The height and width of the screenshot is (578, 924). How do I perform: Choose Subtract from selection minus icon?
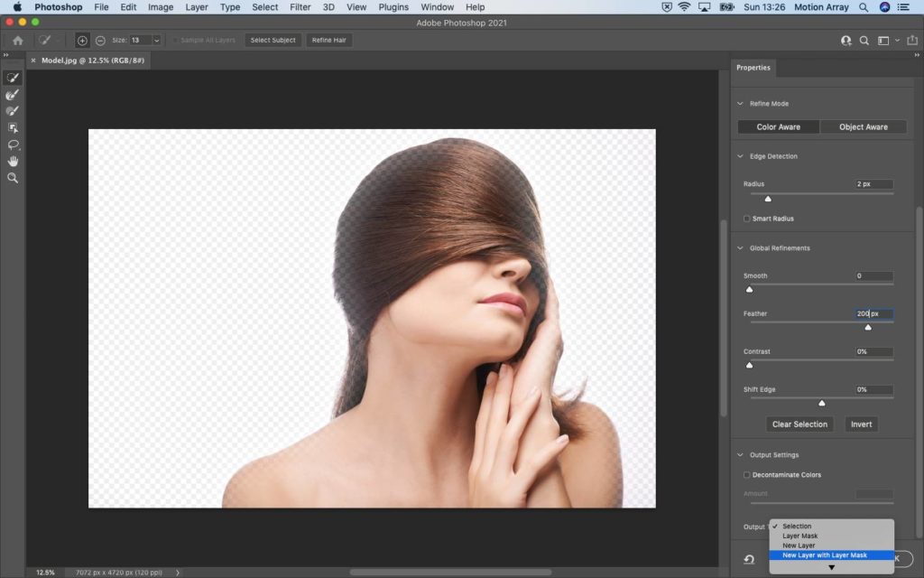[100, 40]
